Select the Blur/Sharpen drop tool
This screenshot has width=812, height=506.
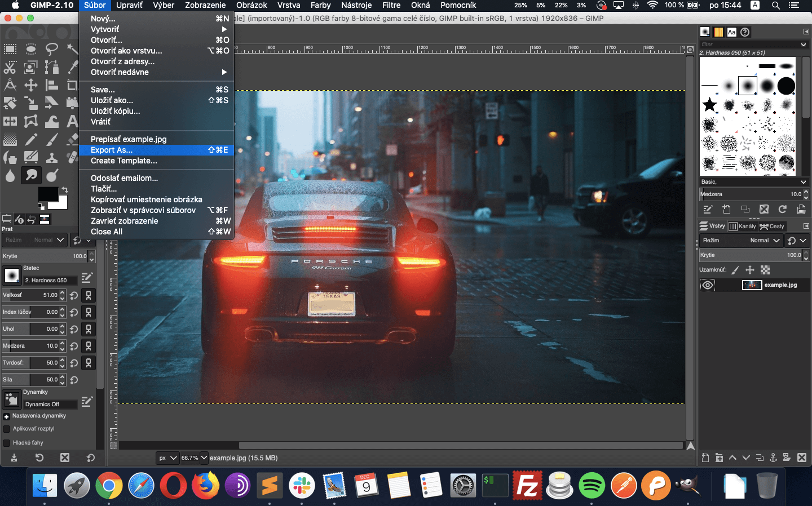click(x=10, y=175)
